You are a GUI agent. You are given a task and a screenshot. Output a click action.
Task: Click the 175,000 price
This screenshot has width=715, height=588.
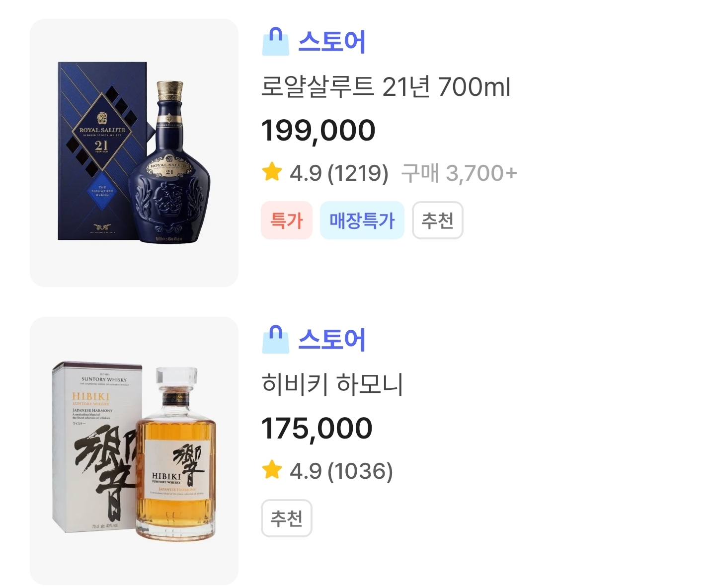pos(317,428)
